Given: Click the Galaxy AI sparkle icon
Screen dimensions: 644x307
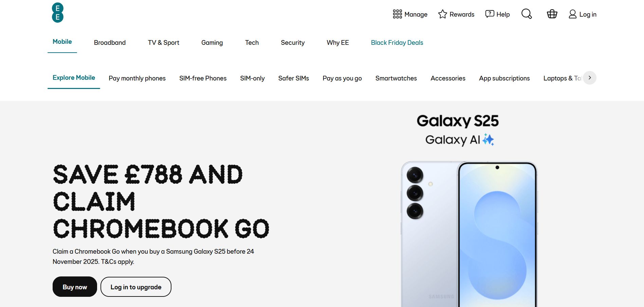Looking at the screenshot, I should tap(488, 140).
